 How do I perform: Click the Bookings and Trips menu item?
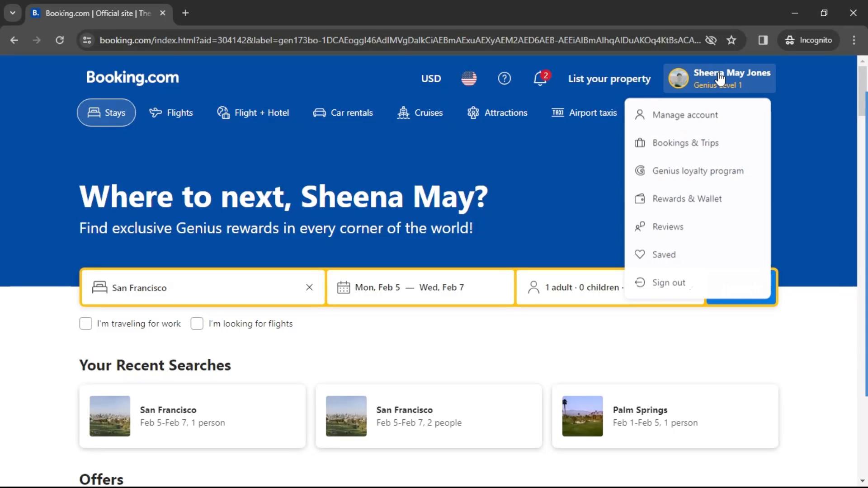[685, 142]
